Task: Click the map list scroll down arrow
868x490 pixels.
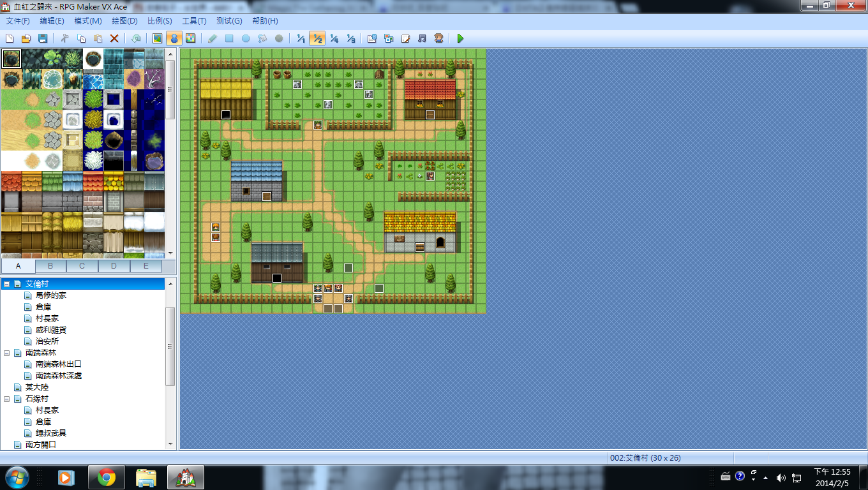Action: point(170,444)
